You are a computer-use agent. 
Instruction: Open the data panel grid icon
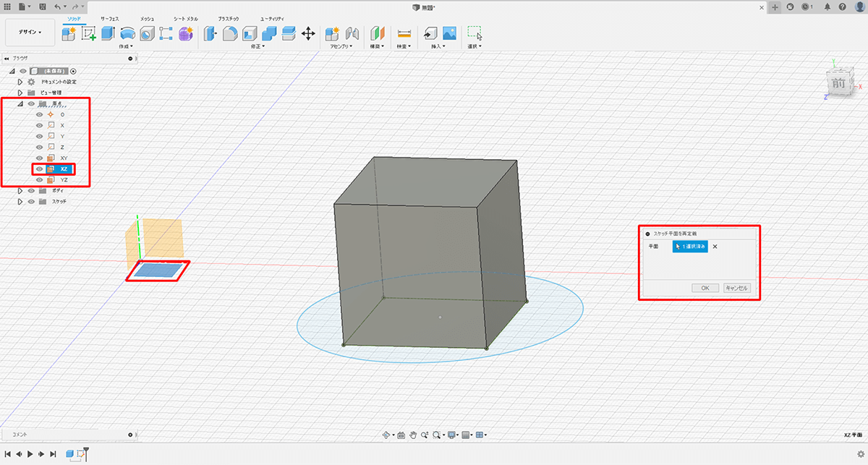7,7
